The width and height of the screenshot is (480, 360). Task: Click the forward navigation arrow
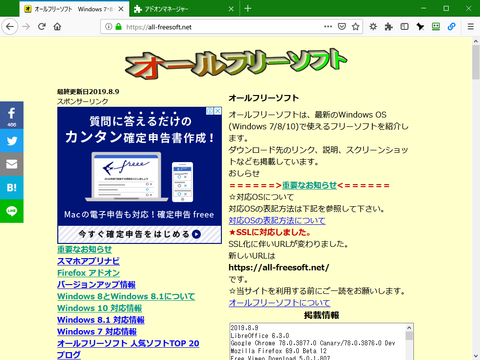click(26, 27)
